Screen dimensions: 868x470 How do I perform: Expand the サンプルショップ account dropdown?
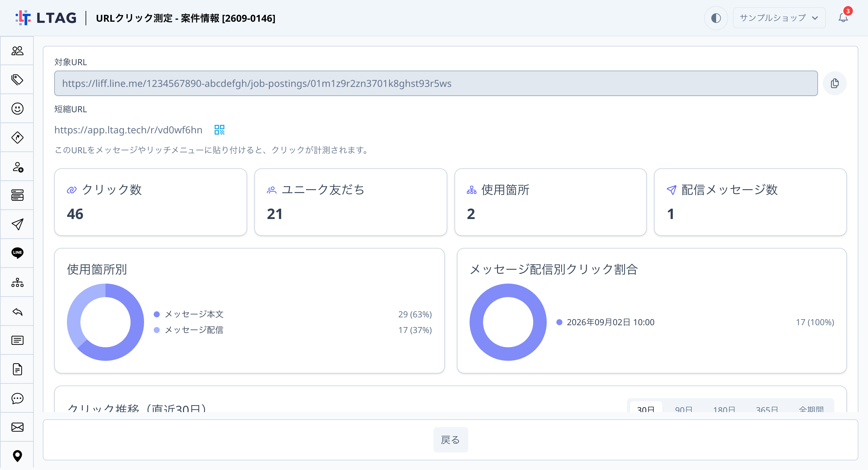pyautogui.click(x=779, y=18)
